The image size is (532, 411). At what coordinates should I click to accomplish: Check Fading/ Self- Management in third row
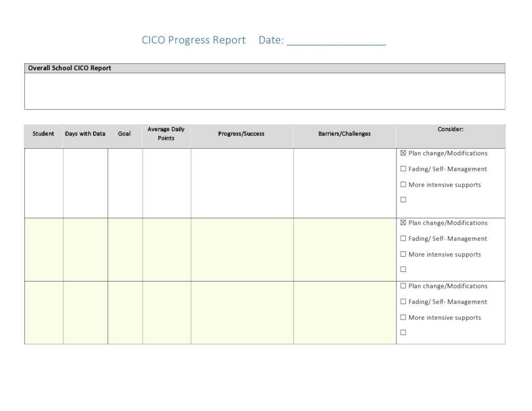pyautogui.click(x=403, y=301)
